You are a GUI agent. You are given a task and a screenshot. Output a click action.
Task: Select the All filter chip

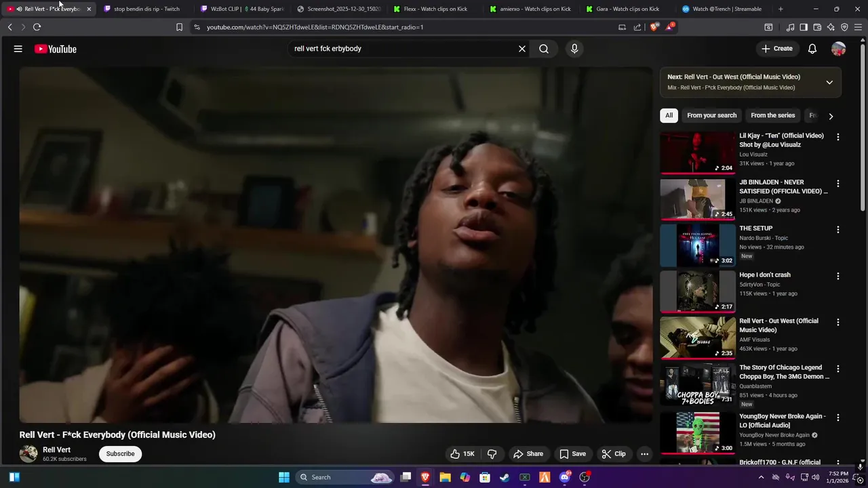(669, 115)
